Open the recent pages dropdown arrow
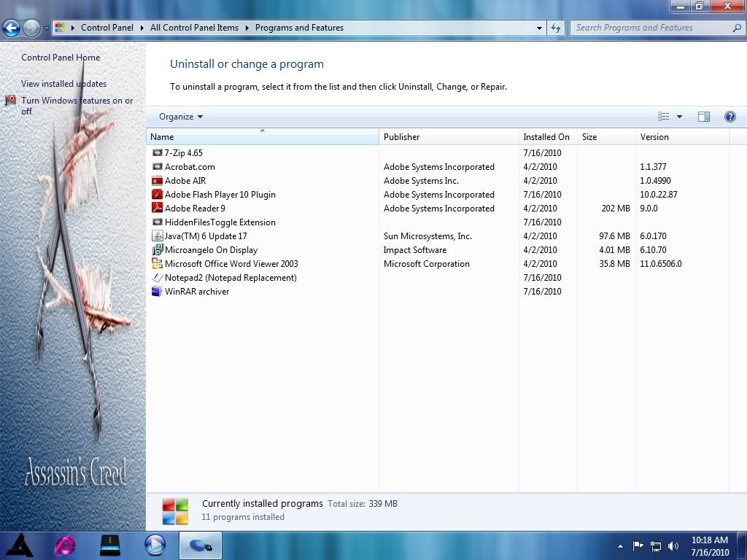Image resolution: width=747 pixels, height=560 pixels. (x=46, y=28)
